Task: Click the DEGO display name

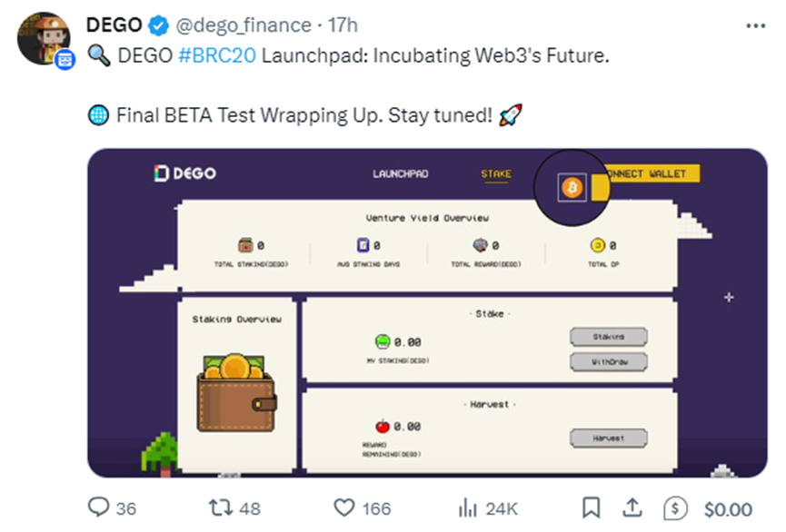Action: click(114, 26)
